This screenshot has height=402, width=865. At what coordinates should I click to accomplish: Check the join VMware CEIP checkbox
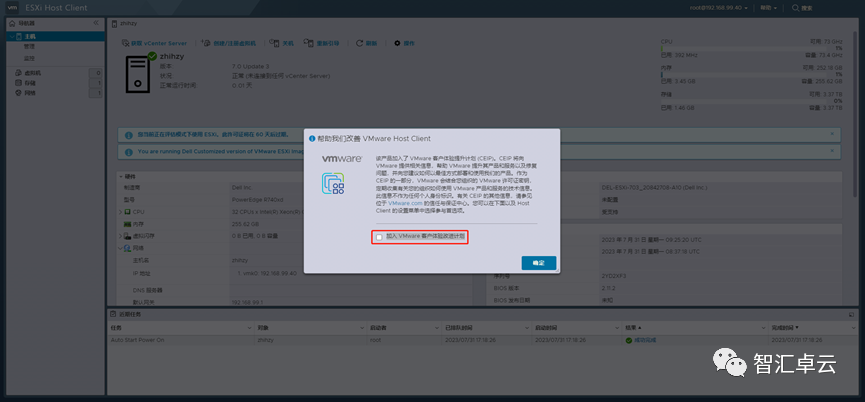click(x=379, y=237)
